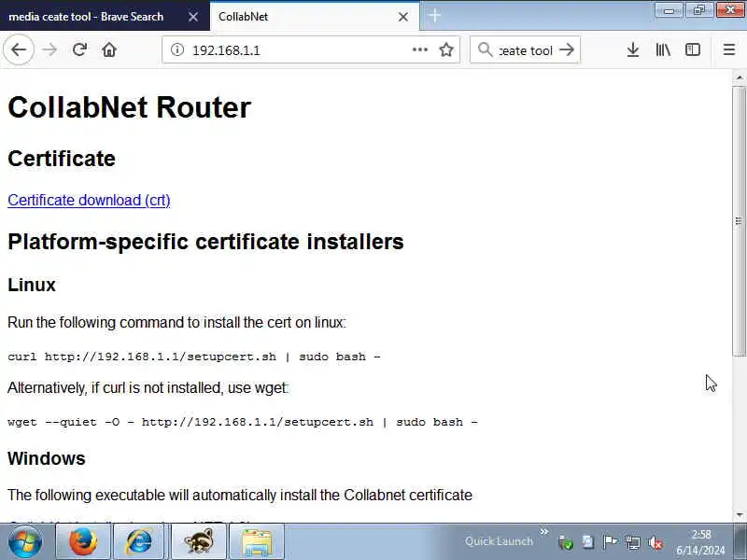Close the CollabNet tab
Viewport: 747px width, 560px height.
[x=403, y=17]
